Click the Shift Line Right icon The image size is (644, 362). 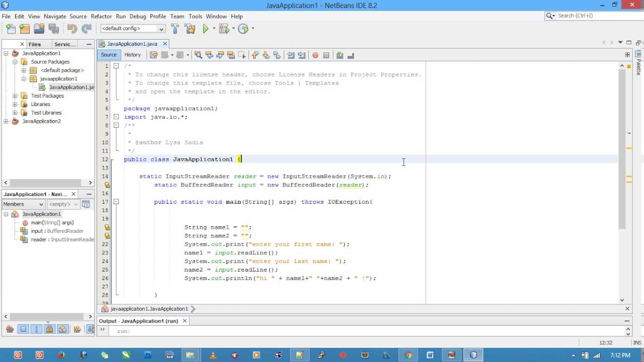301,55
